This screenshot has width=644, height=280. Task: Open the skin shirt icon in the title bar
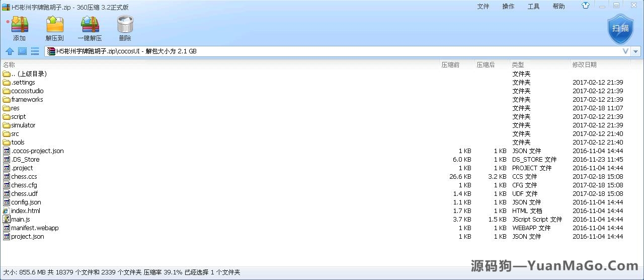click(x=586, y=6)
